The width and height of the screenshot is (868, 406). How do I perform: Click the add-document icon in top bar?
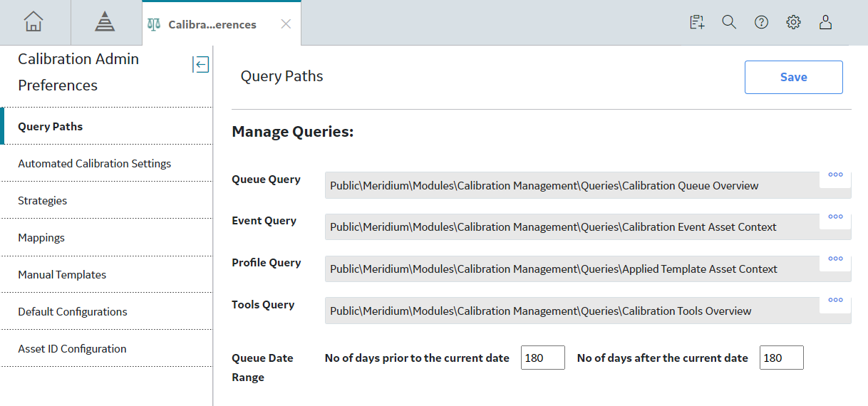click(x=697, y=23)
